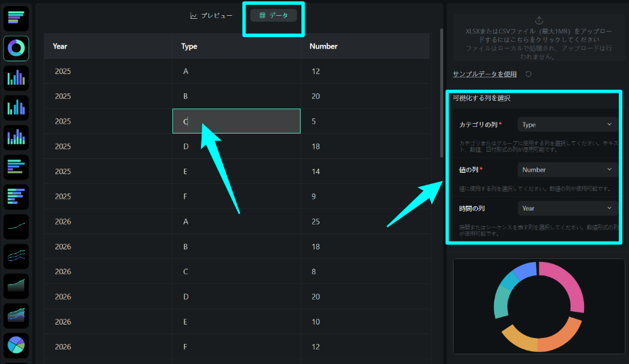Select the stacked area chart icon
Screen dimensions: 629x364
(x=15, y=315)
